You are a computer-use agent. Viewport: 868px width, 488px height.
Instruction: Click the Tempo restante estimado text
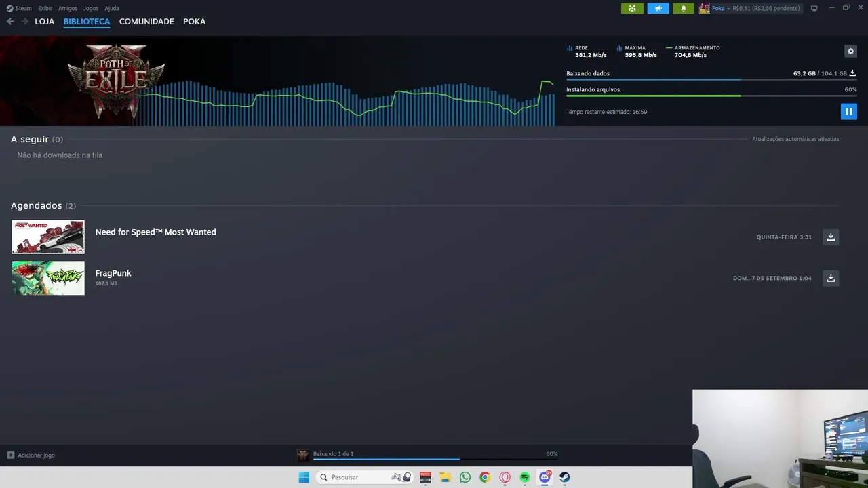pyautogui.click(x=607, y=112)
